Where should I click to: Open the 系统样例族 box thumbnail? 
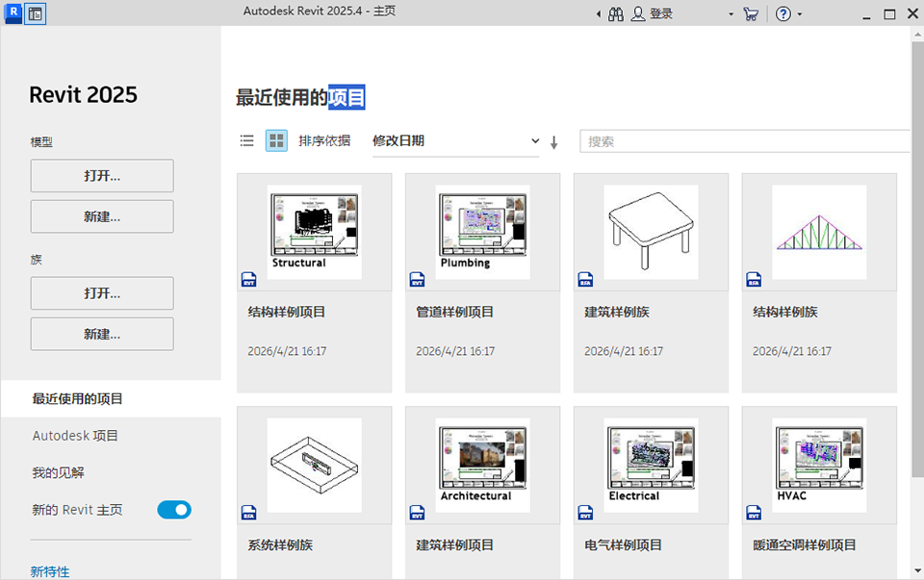click(x=314, y=466)
